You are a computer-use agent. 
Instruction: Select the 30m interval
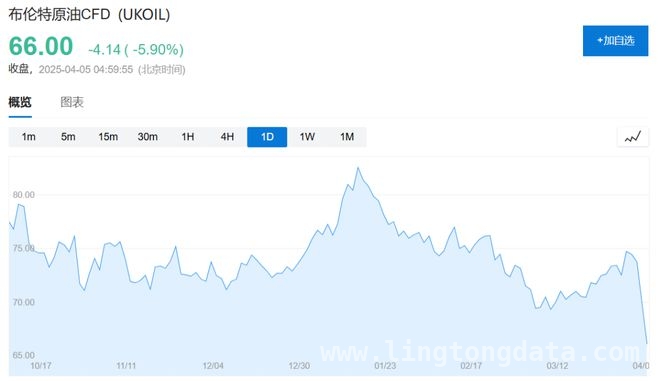coord(148,137)
